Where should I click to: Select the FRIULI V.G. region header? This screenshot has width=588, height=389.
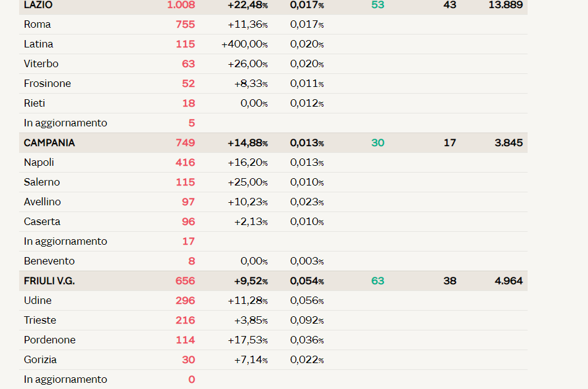pos(49,281)
